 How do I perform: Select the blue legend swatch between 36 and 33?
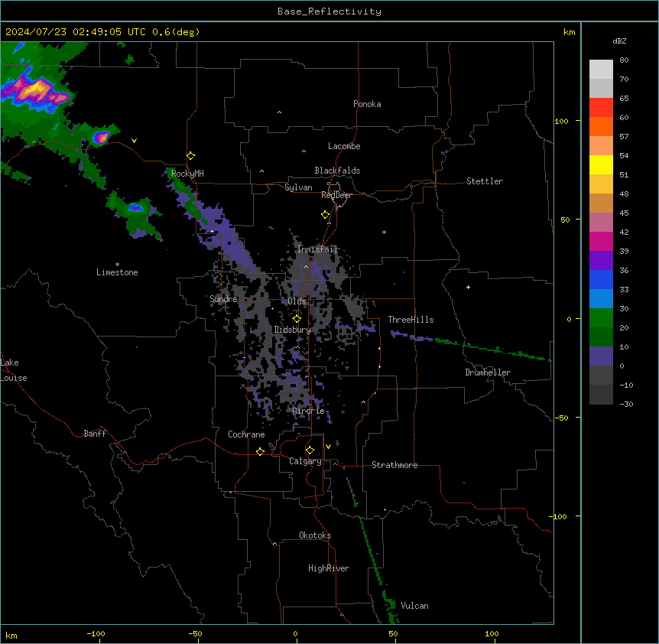601,279
